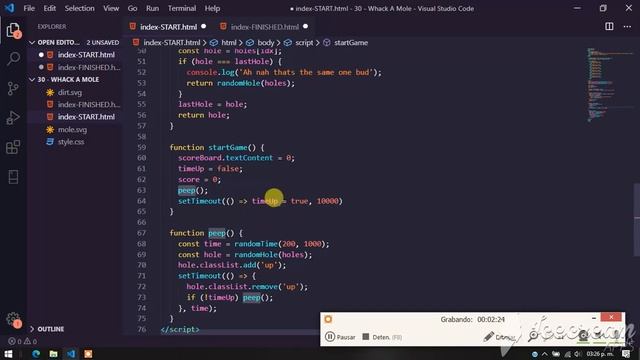Screen dimensions: 640x360
Task: Click the zoom magnifier tool in recorder
Action: pos(533,336)
